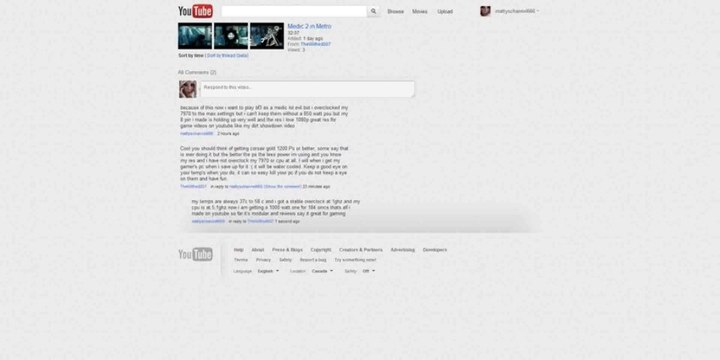Click the YouTube logo in the header

(195, 11)
